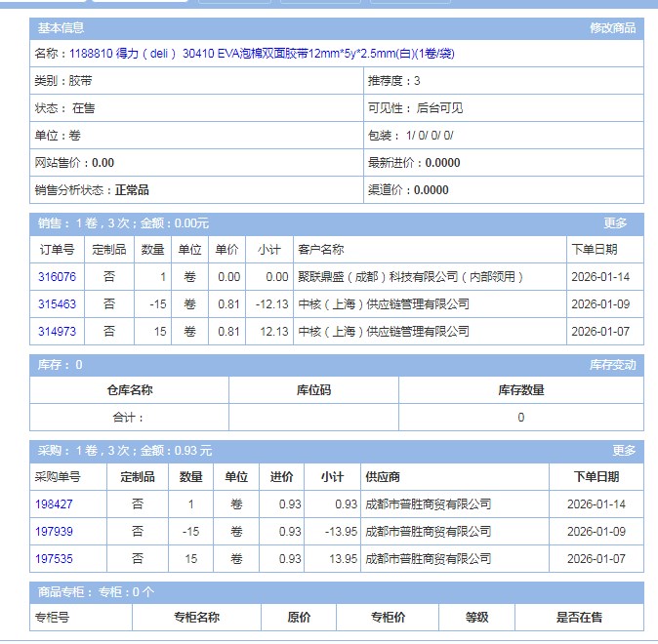Click the 客户名称 column header
This screenshot has width=658, height=644.
pos(321,250)
